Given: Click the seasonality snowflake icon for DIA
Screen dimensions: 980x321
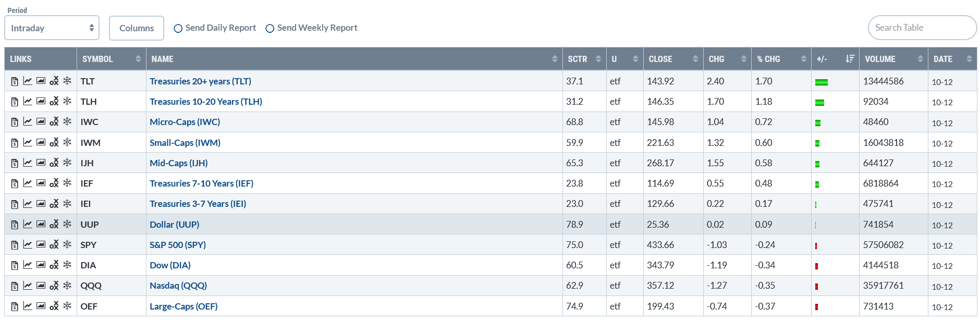Looking at the screenshot, I should coord(67,265).
